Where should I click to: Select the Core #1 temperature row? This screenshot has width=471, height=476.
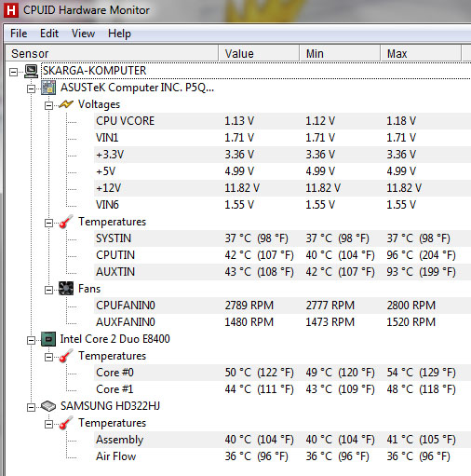click(282, 389)
